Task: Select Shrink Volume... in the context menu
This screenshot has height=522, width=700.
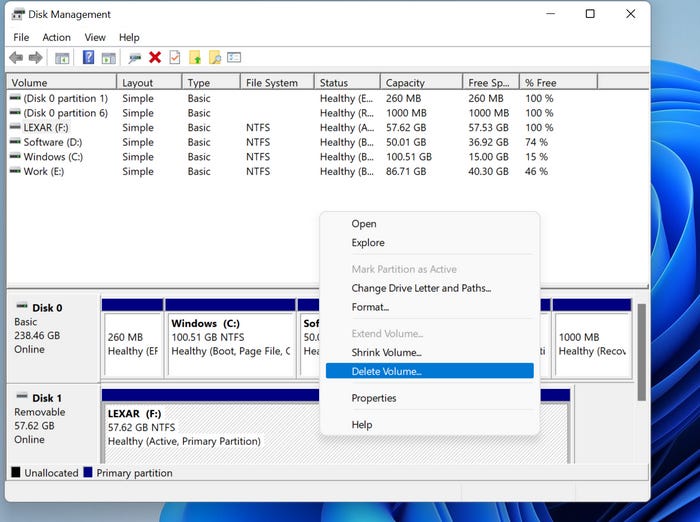Action: tap(429, 352)
